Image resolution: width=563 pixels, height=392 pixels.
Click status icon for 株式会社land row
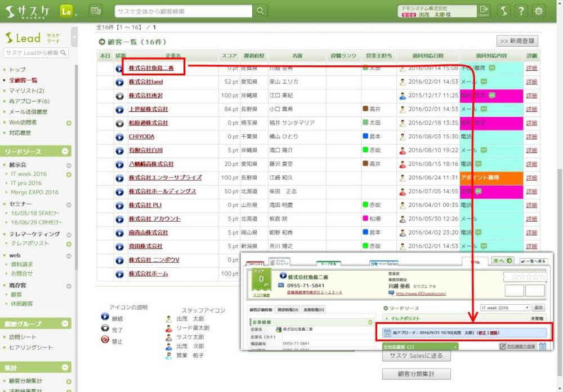119,82
